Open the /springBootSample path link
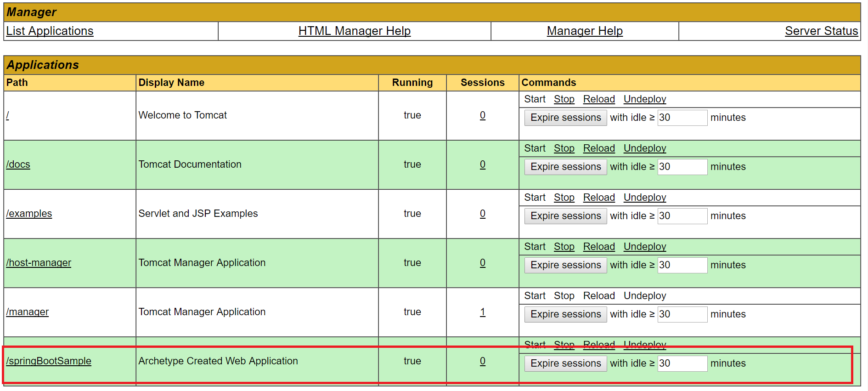868x391 pixels. click(x=49, y=361)
